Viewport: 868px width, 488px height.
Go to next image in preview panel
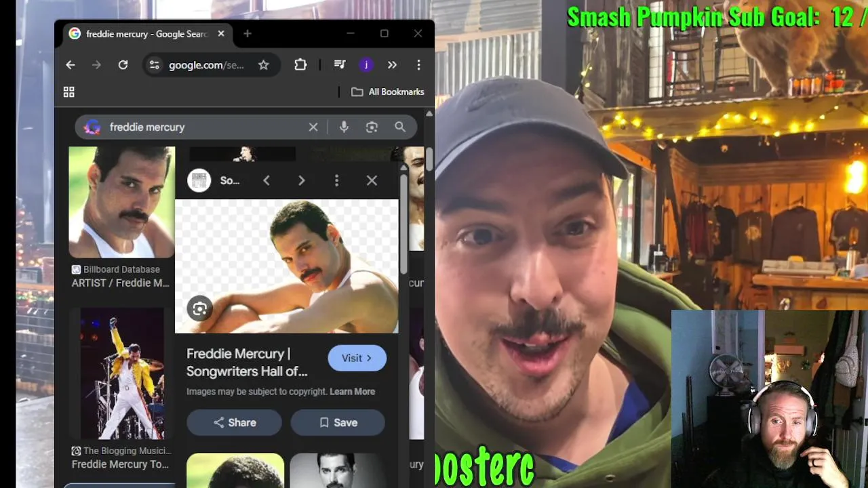click(x=302, y=180)
